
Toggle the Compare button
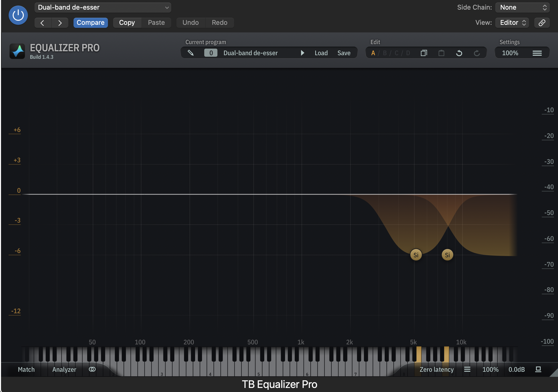point(90,23)
